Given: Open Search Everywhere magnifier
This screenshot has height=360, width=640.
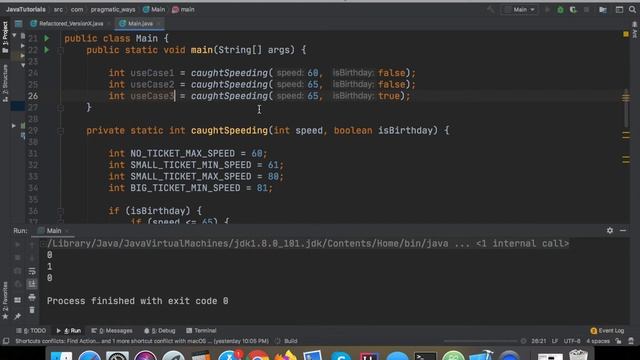Looking at the screenshot, I should pos(633,10).
